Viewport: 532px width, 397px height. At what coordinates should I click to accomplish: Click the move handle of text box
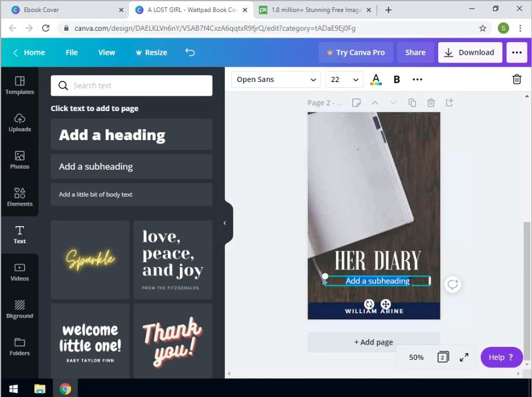[386, 304]
